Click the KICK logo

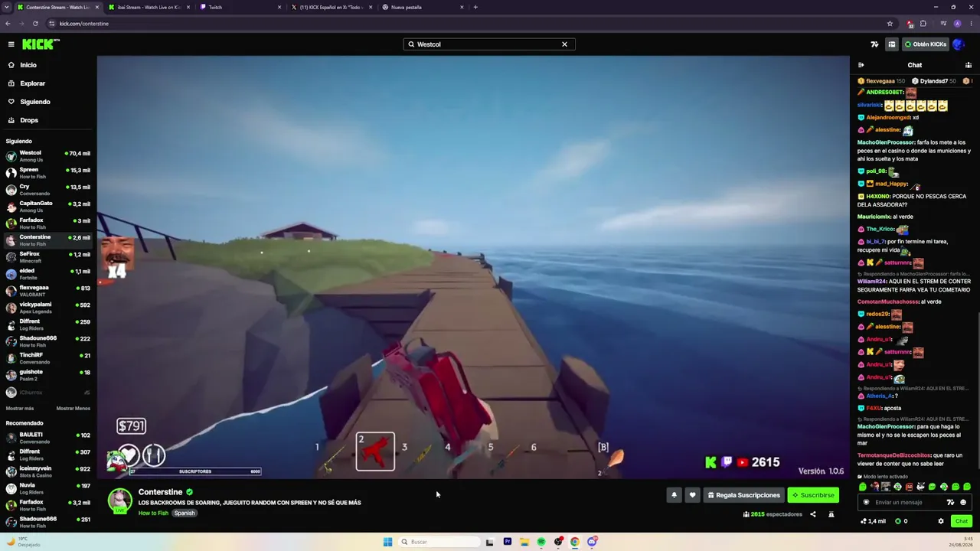pos(41,44)
